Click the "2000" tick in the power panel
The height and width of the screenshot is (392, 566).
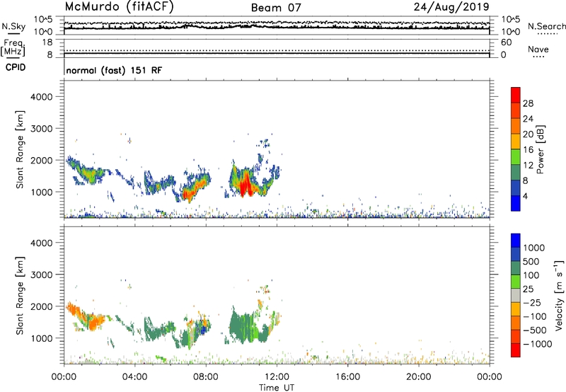[x=42, y=160]
